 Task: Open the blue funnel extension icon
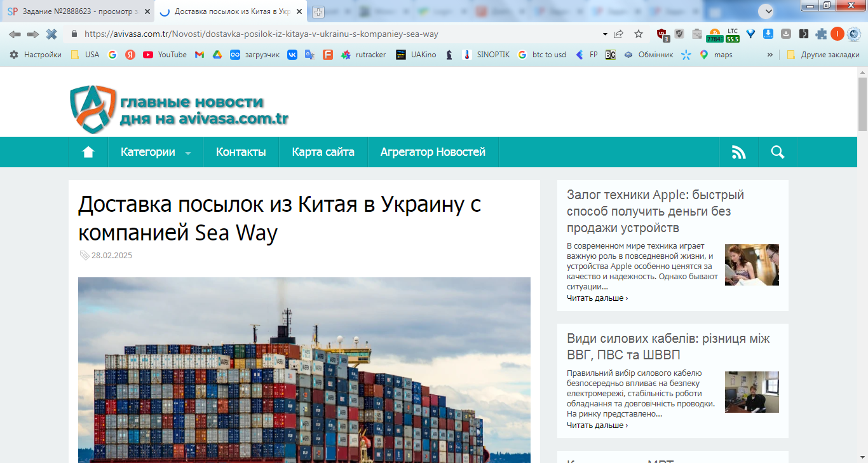(750, 34)
